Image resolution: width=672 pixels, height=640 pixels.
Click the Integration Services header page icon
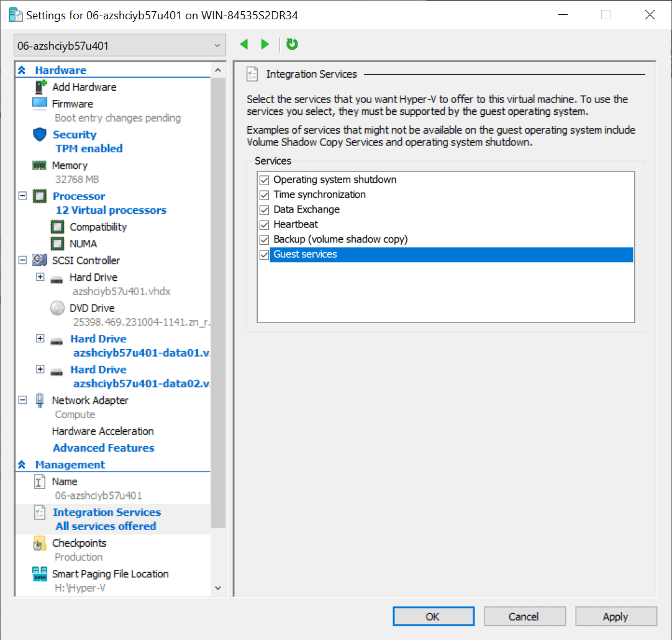pos(252,74)
